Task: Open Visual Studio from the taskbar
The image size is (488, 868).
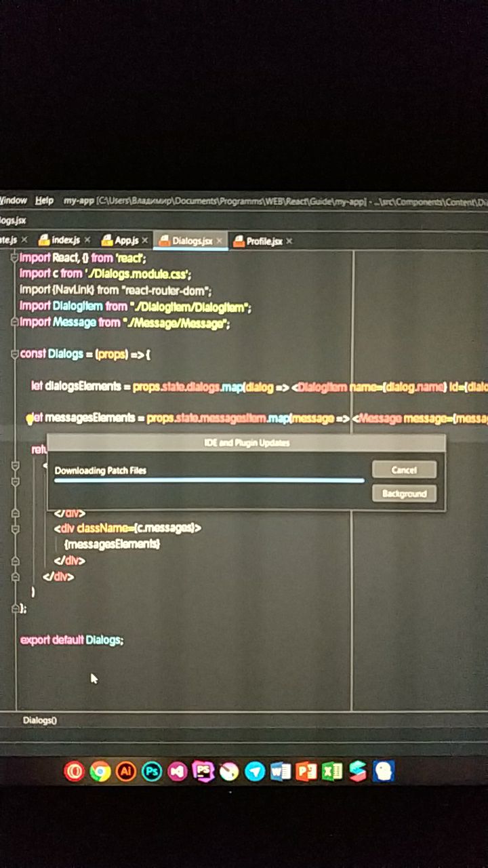Action: coord(177,771)
